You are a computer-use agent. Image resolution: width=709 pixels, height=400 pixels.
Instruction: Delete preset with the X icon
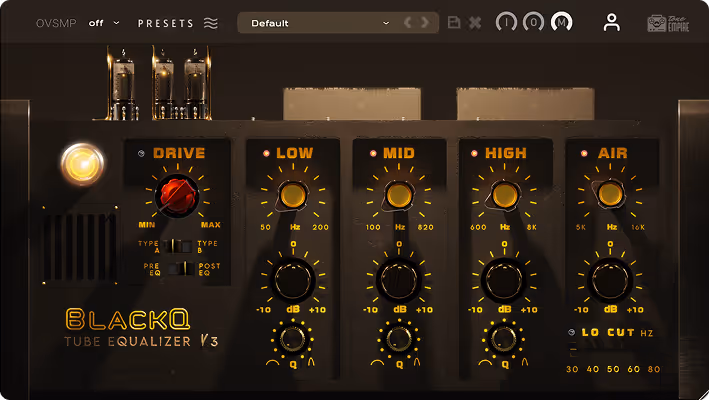tap(475, 23)
